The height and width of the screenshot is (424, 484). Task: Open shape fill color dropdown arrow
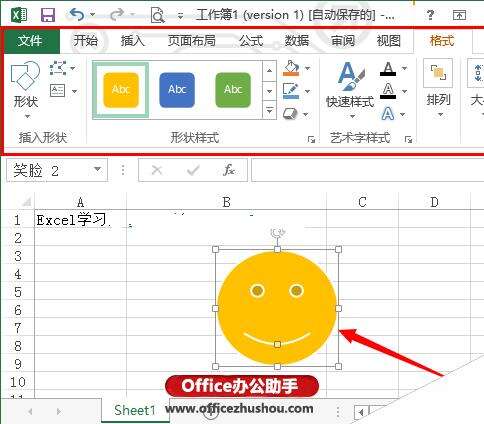308,68
